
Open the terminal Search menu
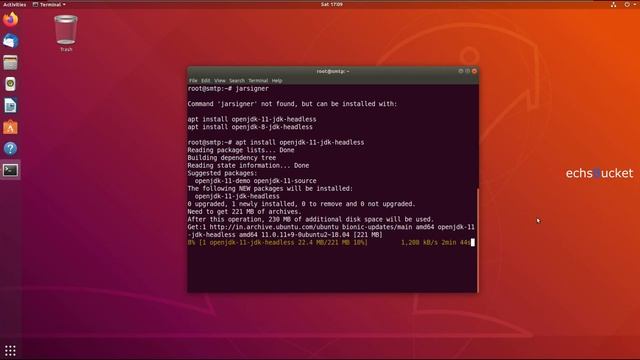237,81
